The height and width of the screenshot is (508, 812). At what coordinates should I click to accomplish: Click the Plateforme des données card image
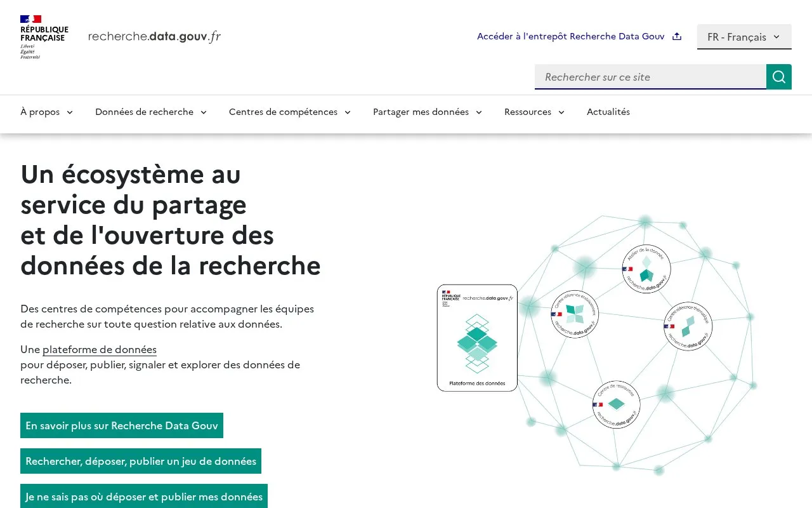point(477,338)
